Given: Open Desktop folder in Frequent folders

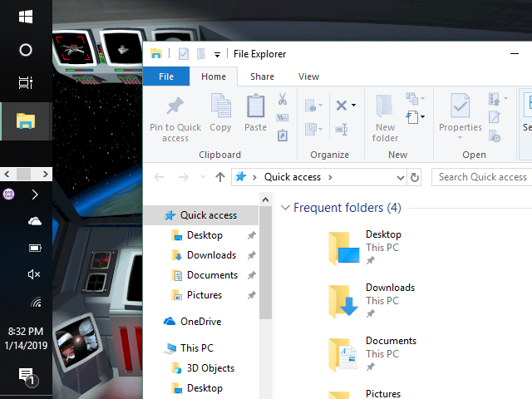Looking at the screenshot, I should [365, 248].
